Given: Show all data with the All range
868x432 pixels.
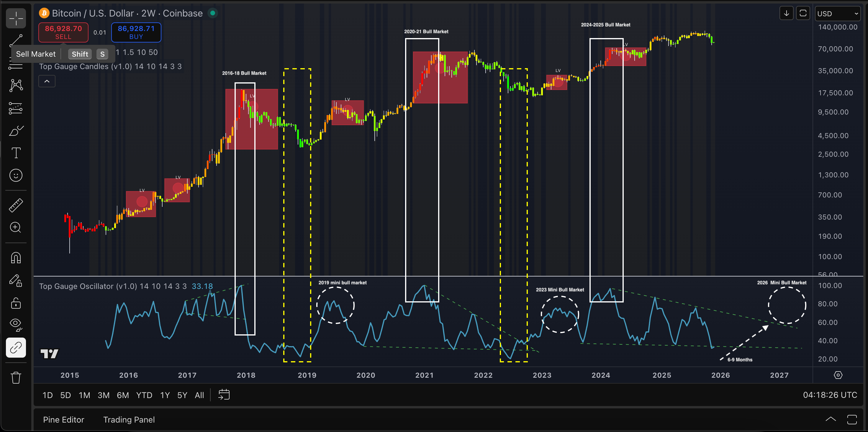Looking at the screenshot, I should [x=199, y=395].
